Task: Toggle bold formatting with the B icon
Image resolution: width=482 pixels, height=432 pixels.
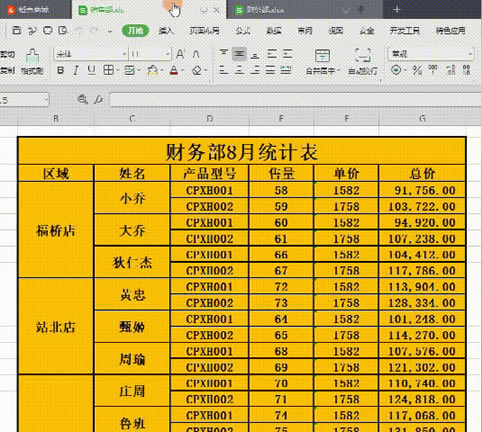Action: click(x=60, y=70)
